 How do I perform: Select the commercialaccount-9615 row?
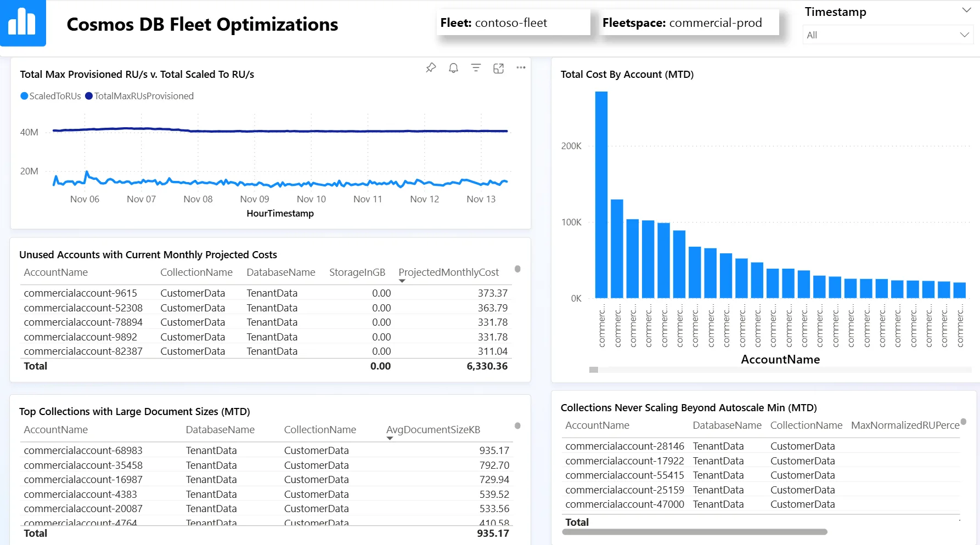(81, 293)
